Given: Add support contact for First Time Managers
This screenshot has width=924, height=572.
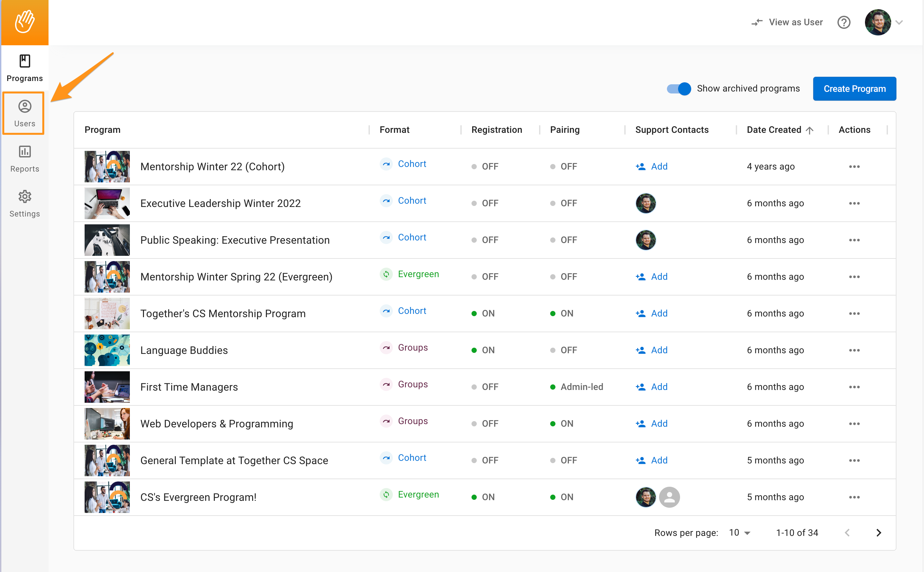Looking at the screenshot, I should (x=652, y=387).
